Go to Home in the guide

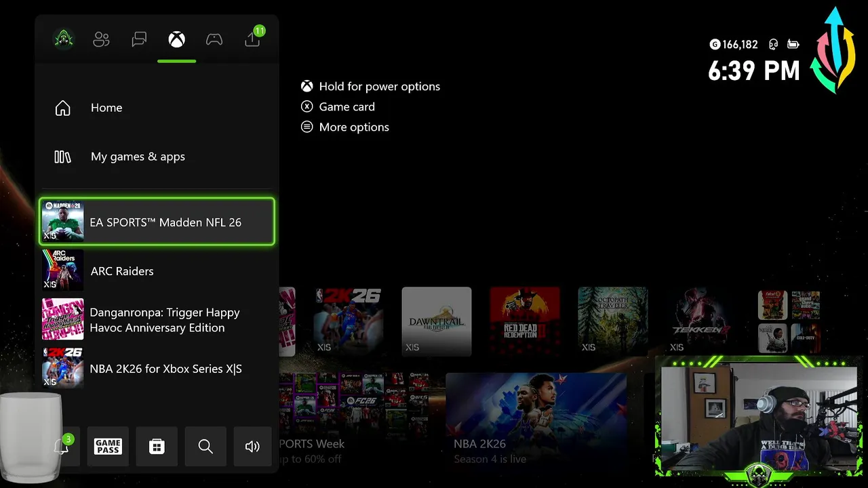(x=157, y=108)
